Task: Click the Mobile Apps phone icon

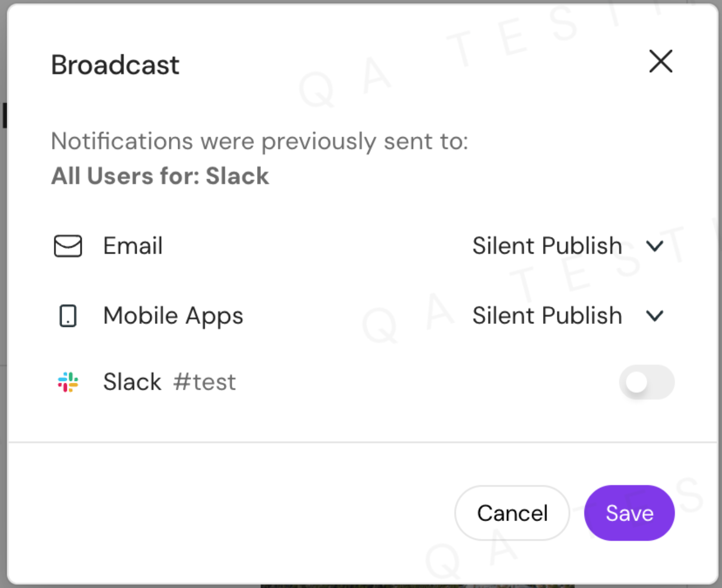Action: coord(68,316)
